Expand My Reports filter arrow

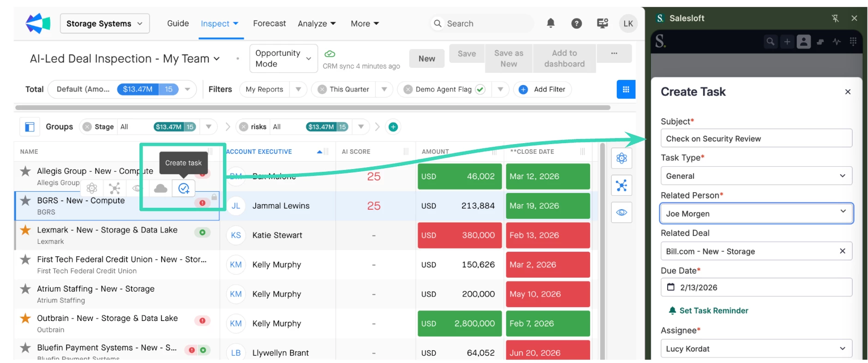(298, 89)
